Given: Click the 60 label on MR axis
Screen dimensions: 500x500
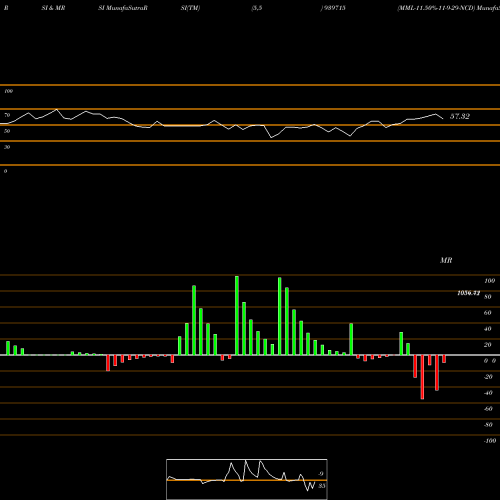Looking at the screenshot, I should [x=488, y=313].
